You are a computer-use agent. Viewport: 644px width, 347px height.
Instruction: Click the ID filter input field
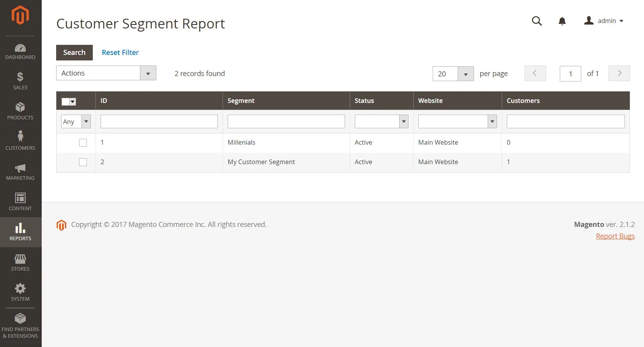coord(159,122)
